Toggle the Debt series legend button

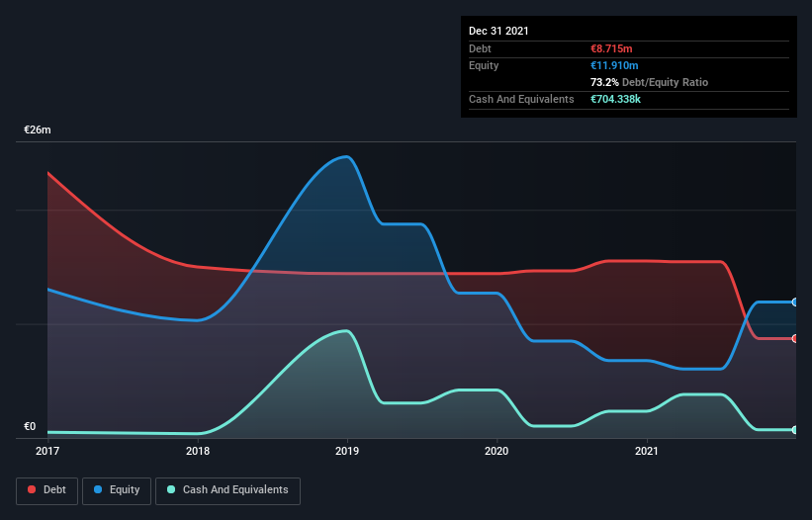[x=46, y=490]
